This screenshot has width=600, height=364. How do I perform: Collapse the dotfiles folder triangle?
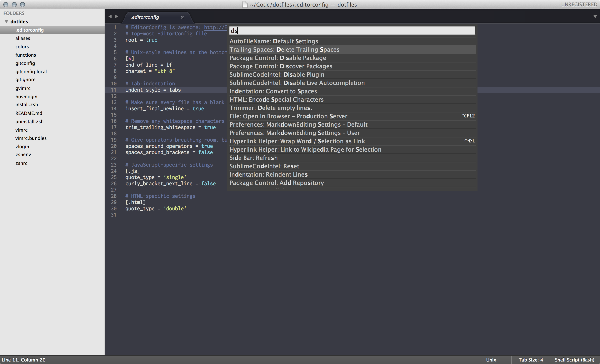[7, 21]
